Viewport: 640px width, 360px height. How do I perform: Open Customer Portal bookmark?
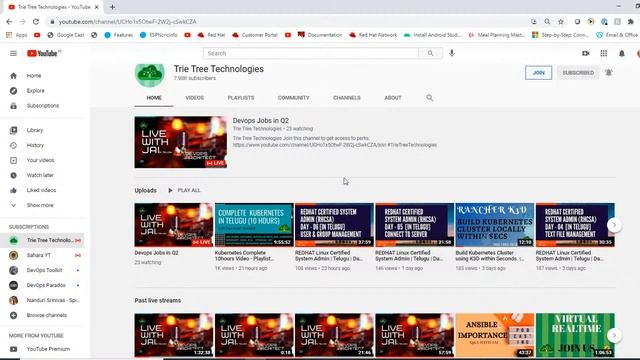coord(255,35)
